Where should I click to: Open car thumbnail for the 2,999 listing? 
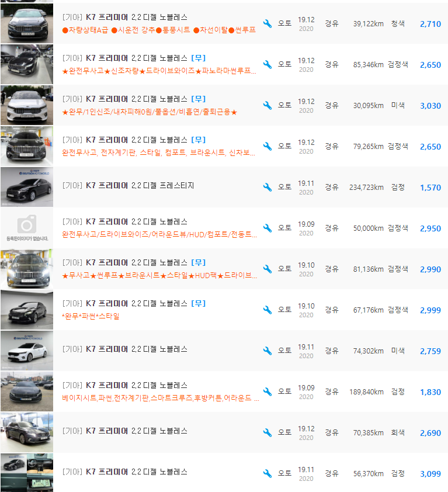point(27,310)
